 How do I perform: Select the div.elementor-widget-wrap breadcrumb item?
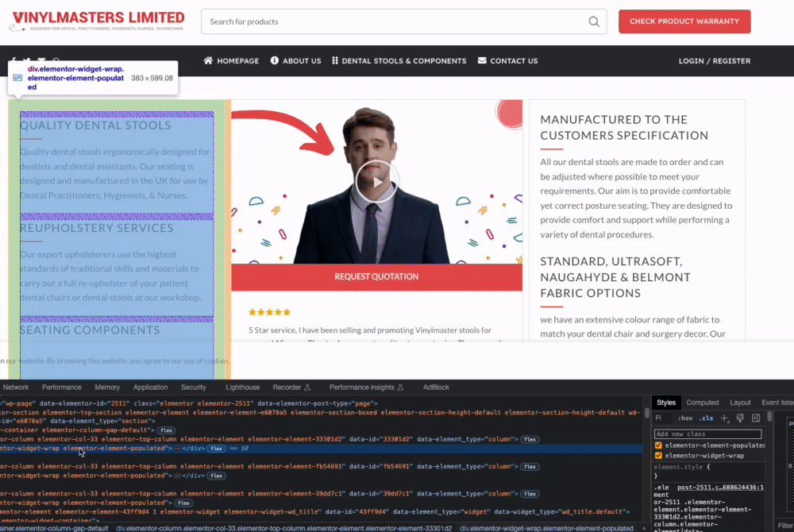pos(546,528)
